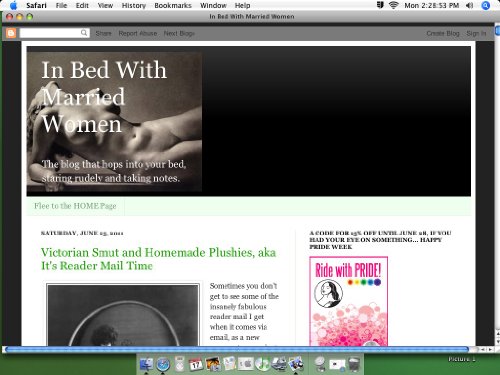Open the iPod icon in the Dock
The height and width of the screenshot is (375, 500).
coord(179,364)
